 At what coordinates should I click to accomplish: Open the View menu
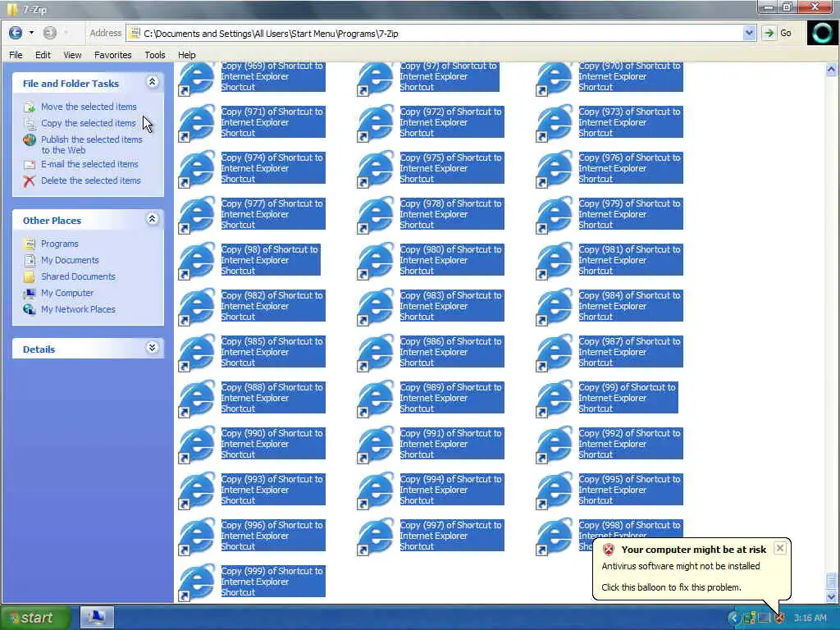click(x=72, y=55)
